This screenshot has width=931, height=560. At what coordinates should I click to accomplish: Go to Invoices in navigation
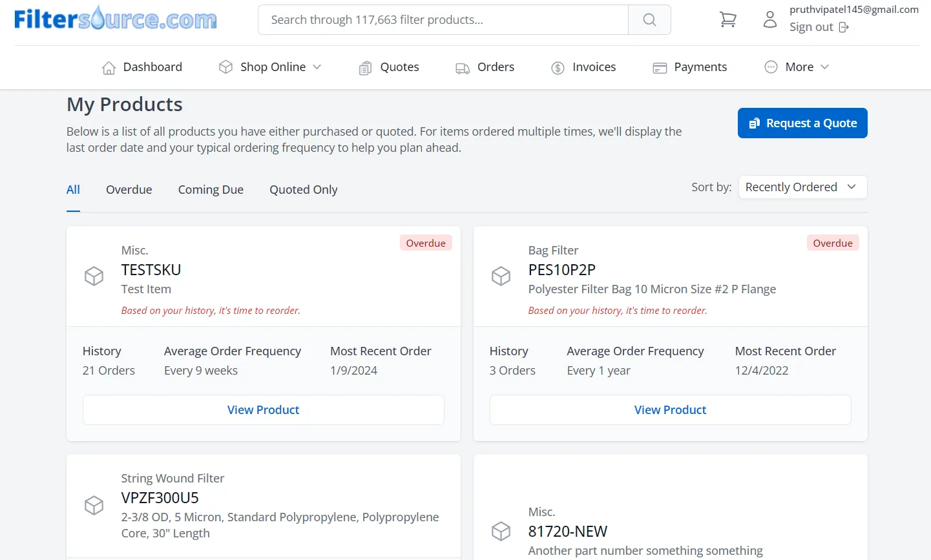tap(583, 67)
